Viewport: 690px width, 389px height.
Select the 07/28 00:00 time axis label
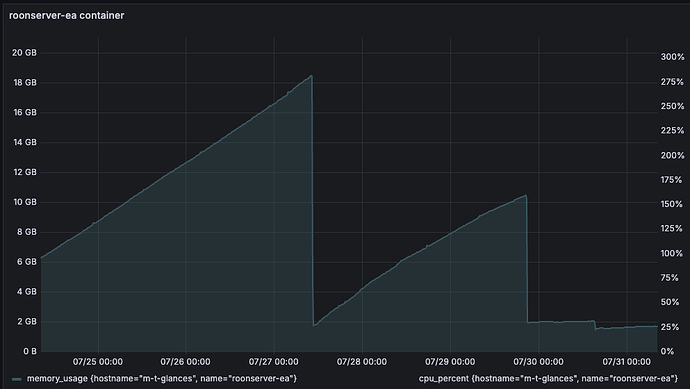point(362,362)
